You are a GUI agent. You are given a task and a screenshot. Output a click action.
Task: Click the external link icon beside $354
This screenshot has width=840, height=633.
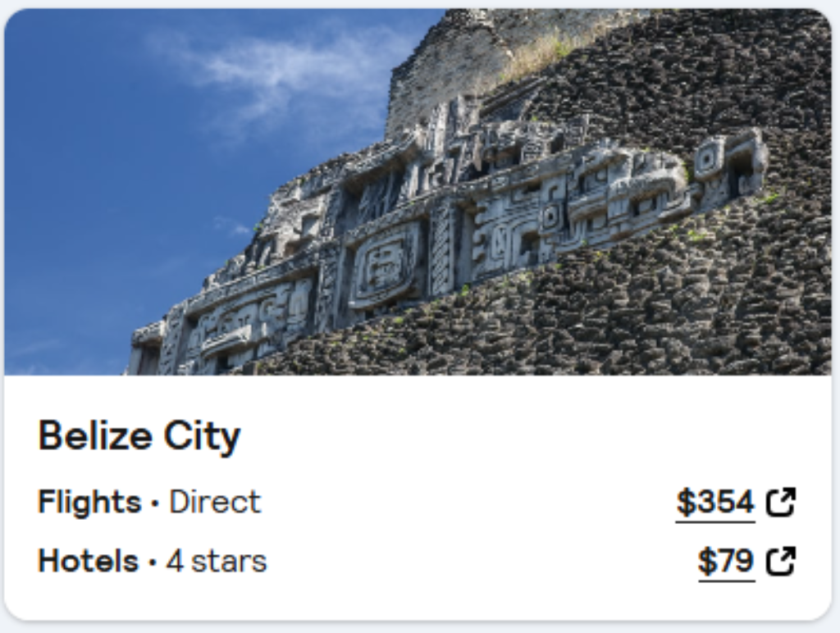click(x=780, y=502)
